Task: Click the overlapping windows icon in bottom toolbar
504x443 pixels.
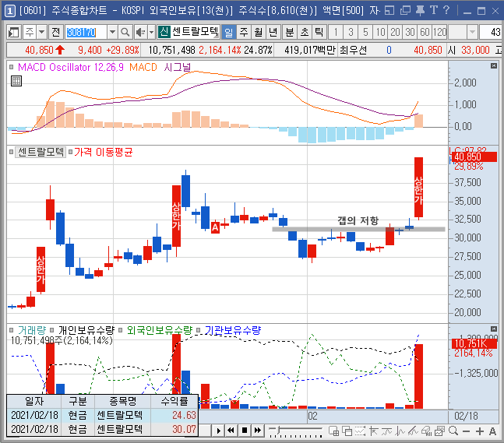Action: 347,431
